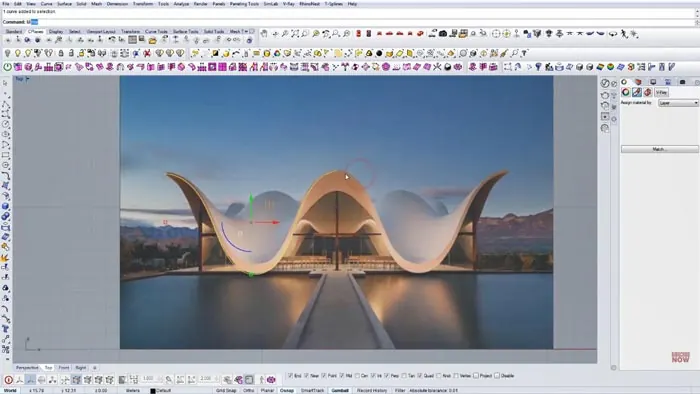Open the Surface menu
This screenshot has width=700, height=394.
(x=64, y=4)
